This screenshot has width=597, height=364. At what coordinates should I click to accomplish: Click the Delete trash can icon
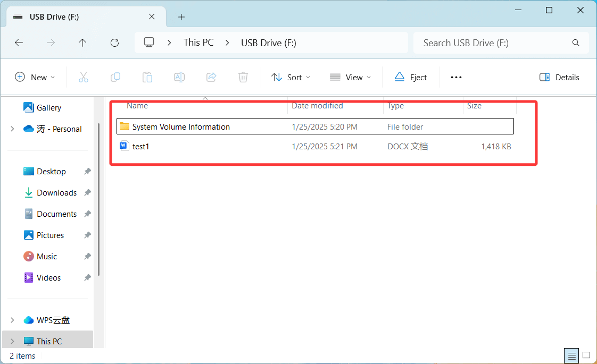pyautogui.click(x=243, y=77)
